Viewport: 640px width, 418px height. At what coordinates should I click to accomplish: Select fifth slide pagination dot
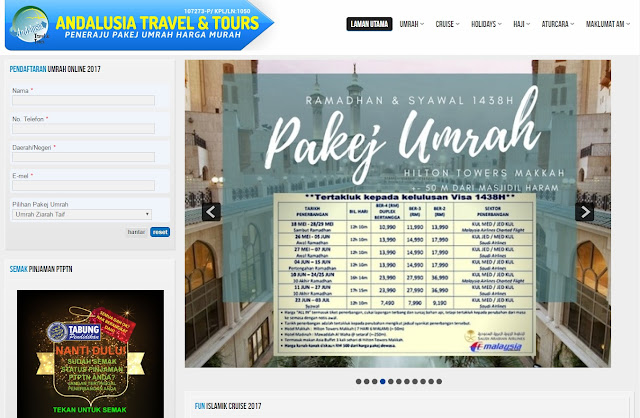[x=391, y=381]
